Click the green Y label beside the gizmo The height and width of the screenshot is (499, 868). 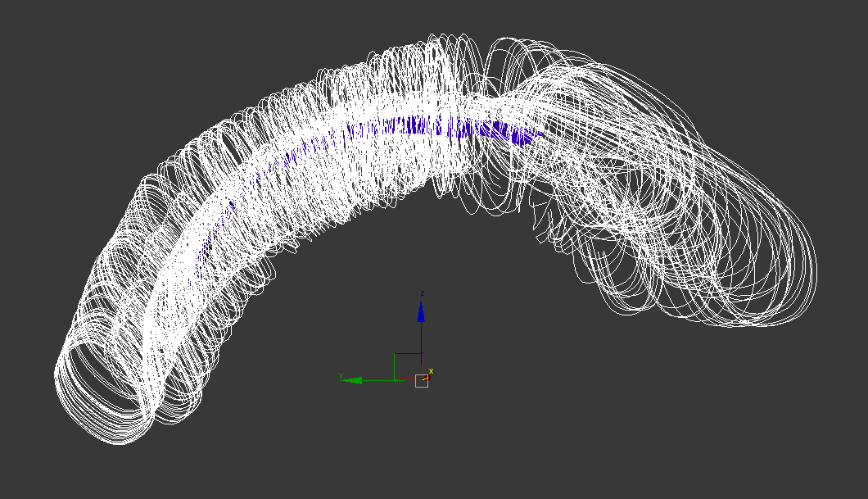341,376
